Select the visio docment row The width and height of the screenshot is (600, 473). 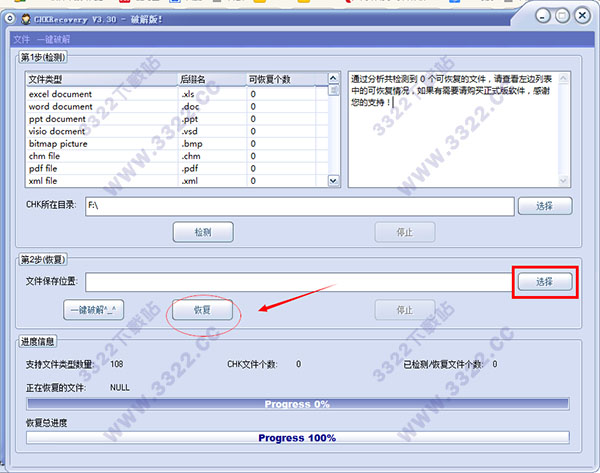pyautogui.click(x=177, y=131)
